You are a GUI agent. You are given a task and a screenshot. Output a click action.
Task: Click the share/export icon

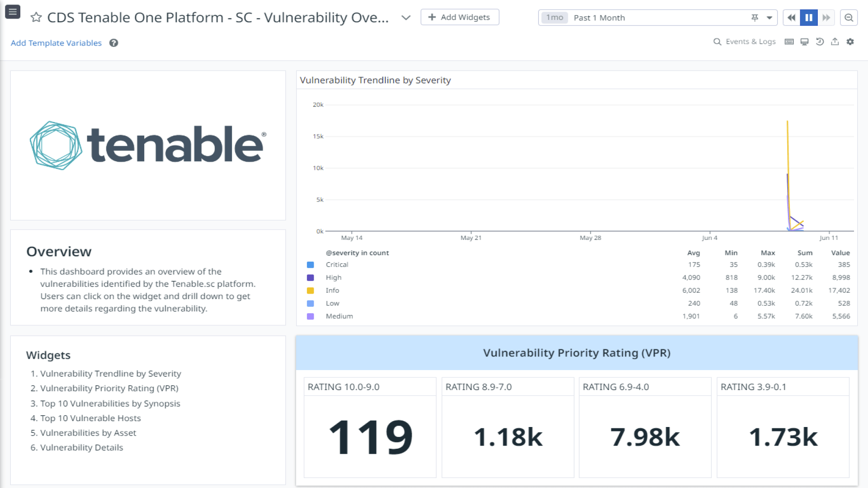(x=835, y=42)
